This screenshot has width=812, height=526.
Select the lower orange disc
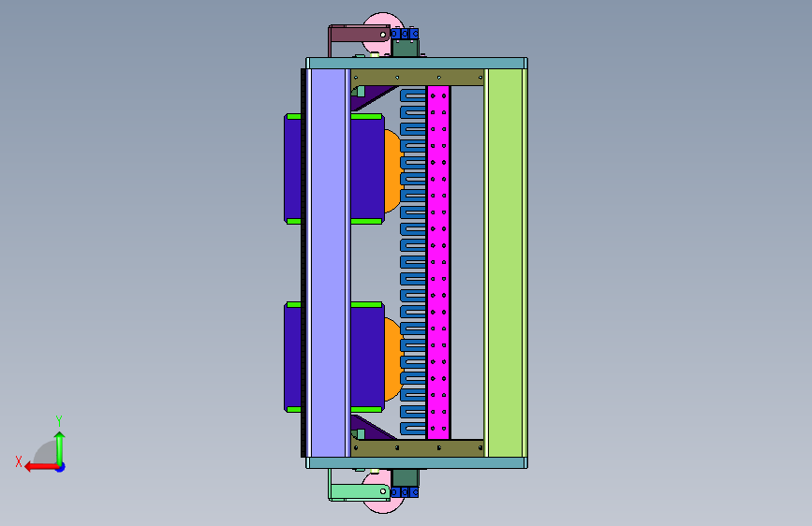point(393,359)
